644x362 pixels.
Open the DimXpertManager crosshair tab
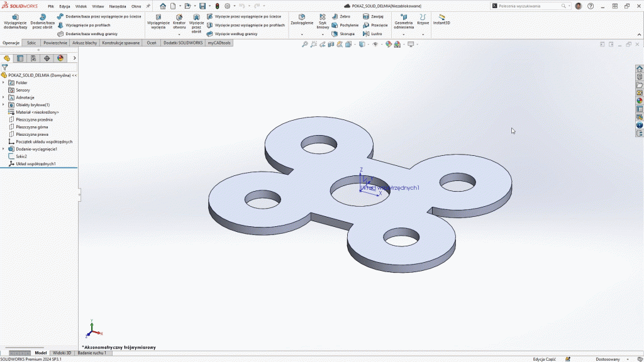pyautogui.click(x=47, y=58)
